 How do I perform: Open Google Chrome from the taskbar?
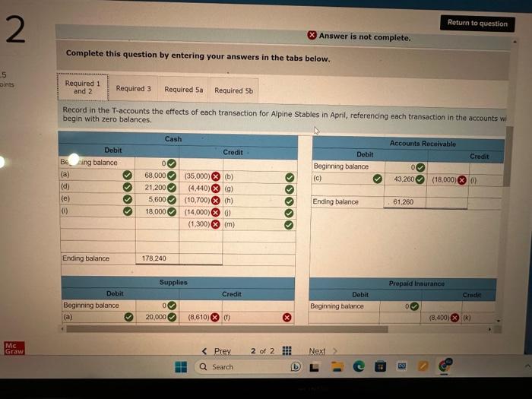coord(445,366)
